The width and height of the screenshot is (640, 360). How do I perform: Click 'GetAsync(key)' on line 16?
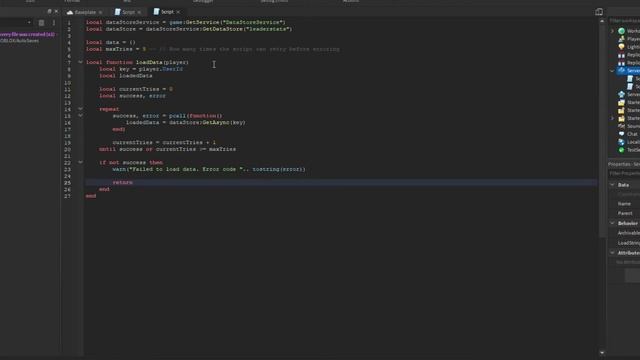tap(224, 122)
